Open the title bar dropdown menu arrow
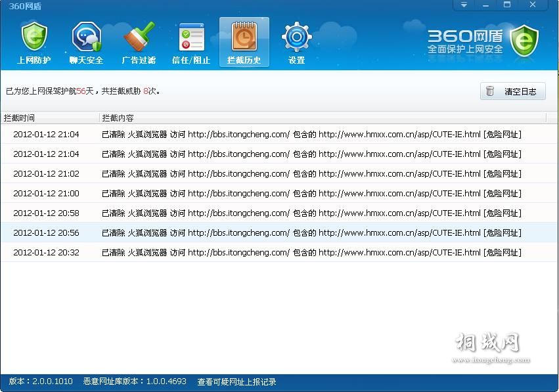559x392 pixels. 464,5
